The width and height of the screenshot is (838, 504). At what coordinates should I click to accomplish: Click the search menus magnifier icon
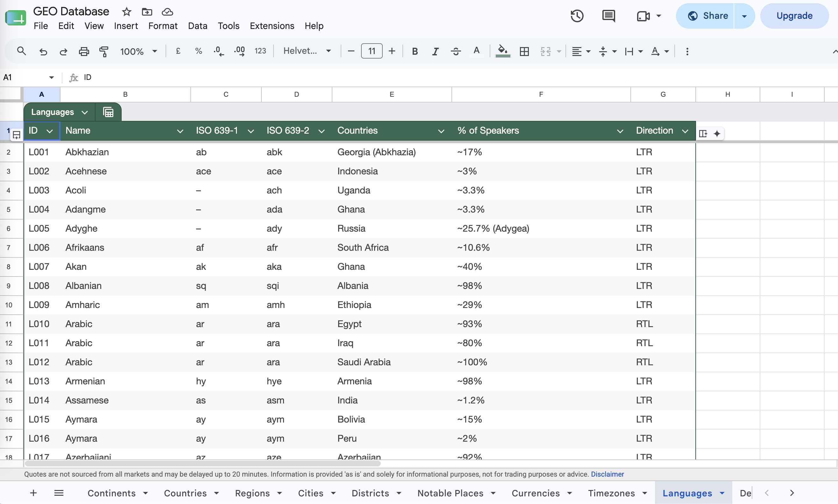point(21,51)
